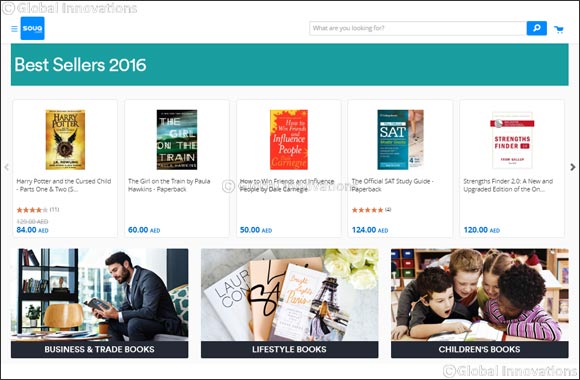Open the hamburger menu icon
This screenshot has width=580, height=380.
pos(14,28)
